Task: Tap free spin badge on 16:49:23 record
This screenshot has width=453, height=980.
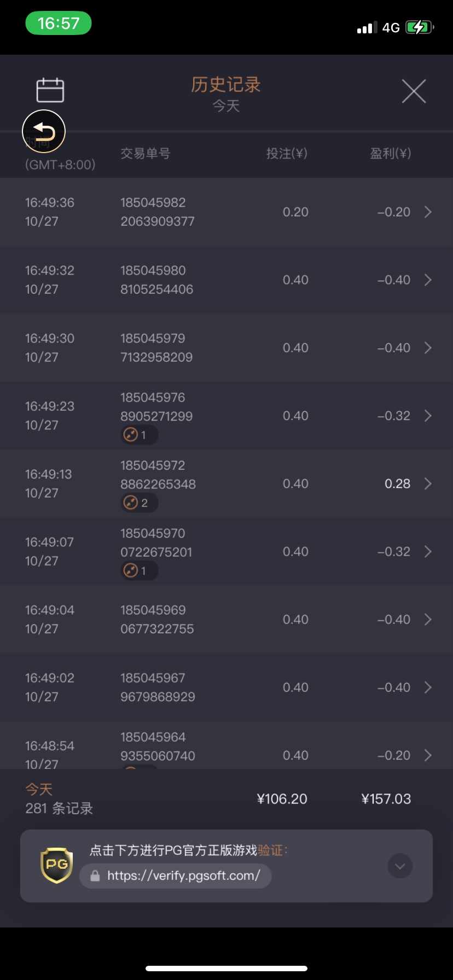Action: coord(139,435)
